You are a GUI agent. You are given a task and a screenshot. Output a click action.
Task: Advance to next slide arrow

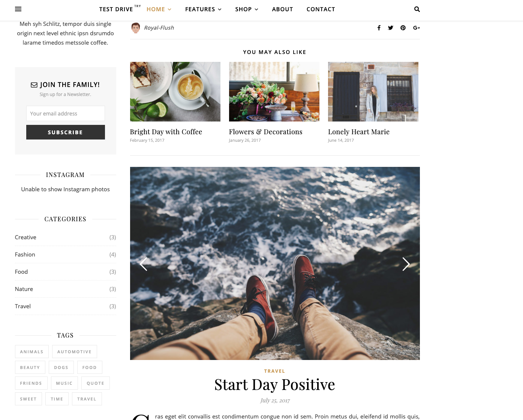[x=406, y=264]
